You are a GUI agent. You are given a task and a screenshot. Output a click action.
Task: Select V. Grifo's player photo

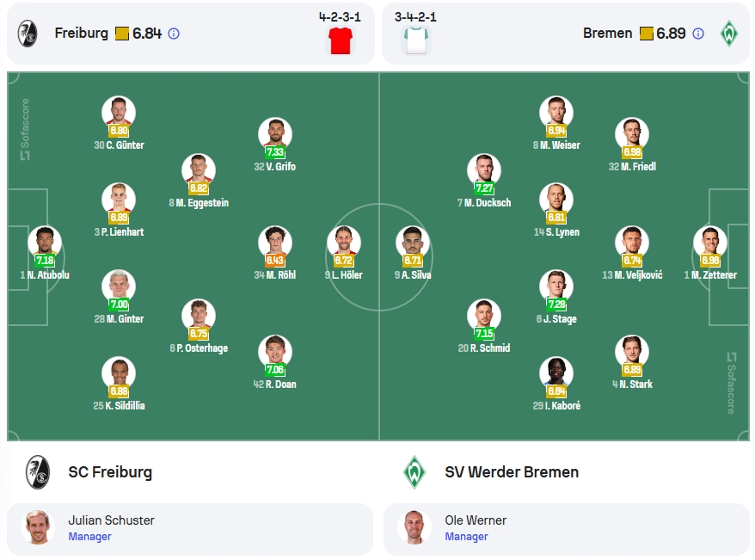[x=275, y=134]
